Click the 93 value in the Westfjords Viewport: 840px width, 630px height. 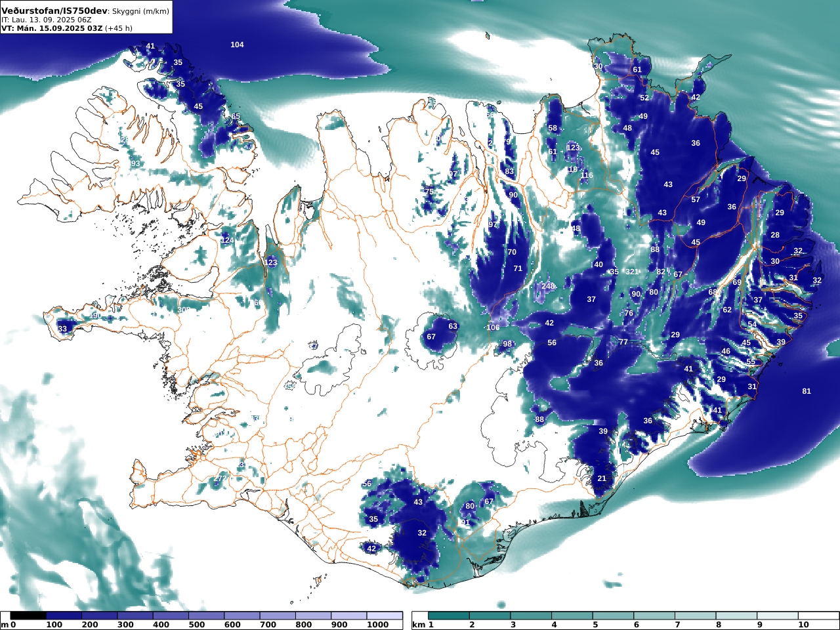coord(136,163)
